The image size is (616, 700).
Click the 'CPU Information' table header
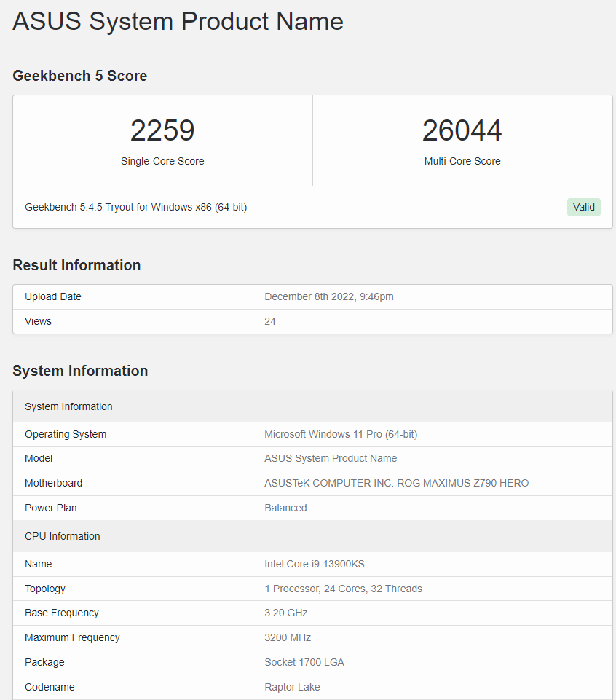coord(312,536)
